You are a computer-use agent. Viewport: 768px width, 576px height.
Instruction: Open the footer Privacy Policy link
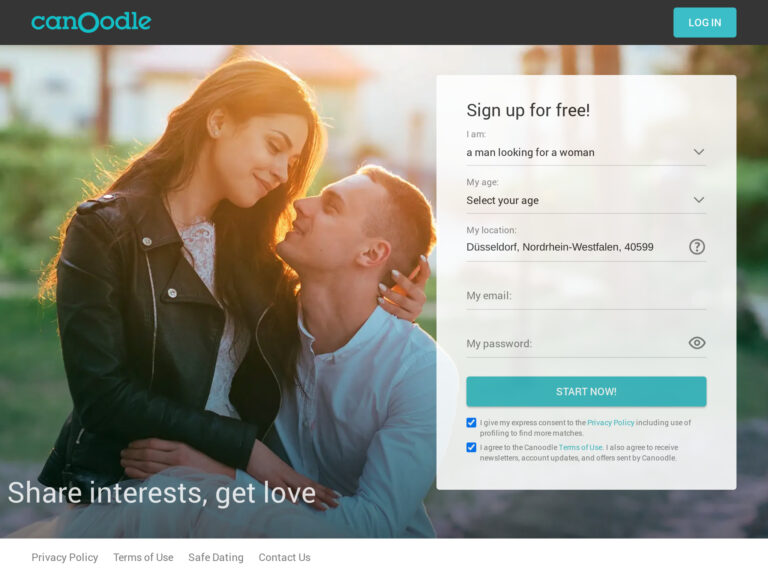pos(65,557)
